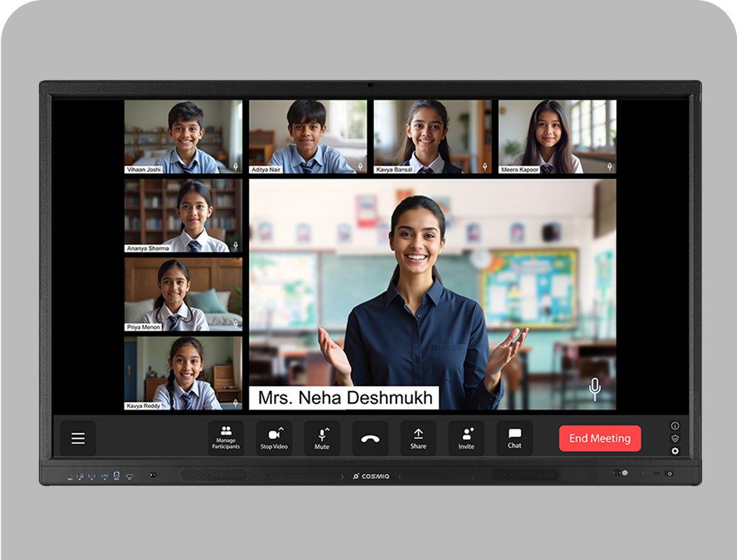Hang up using the phone icon
737x560 pixels.
pos(370,438)
